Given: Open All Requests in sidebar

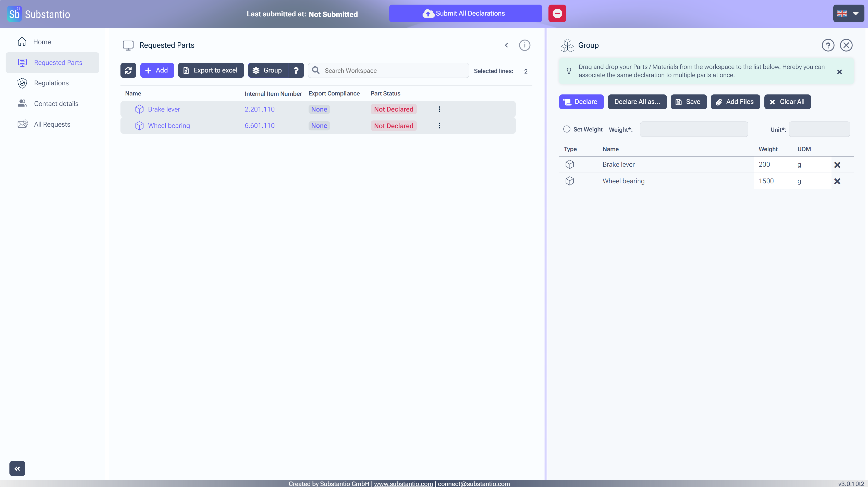Looking at the screenshot, I should (52, 124).
